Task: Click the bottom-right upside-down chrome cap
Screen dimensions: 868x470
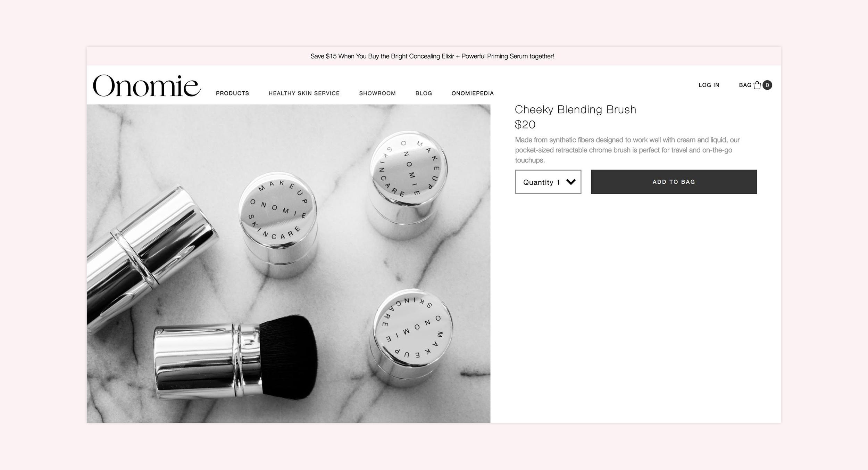Action: tap(411, 337)
